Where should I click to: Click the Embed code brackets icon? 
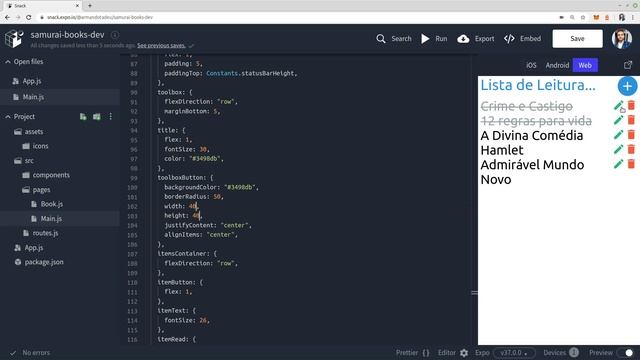pyautogui.click(x=509, y=39)
